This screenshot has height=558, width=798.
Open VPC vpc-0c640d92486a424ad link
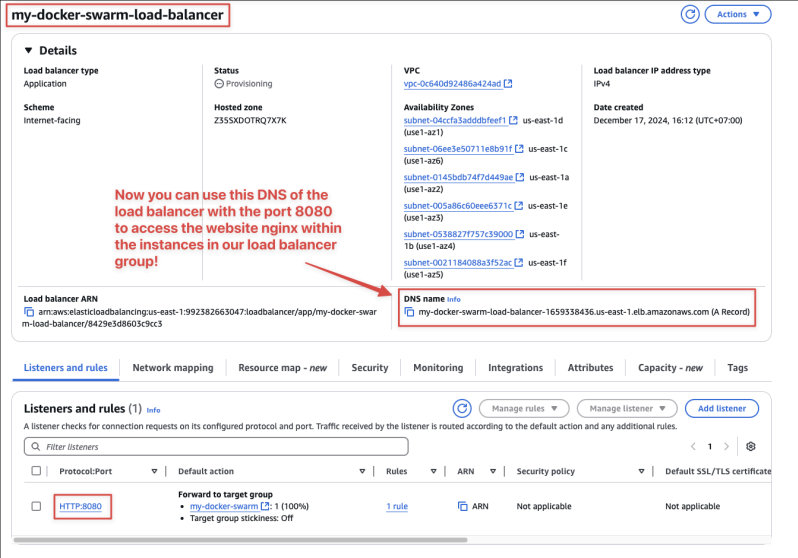point(452,83)
